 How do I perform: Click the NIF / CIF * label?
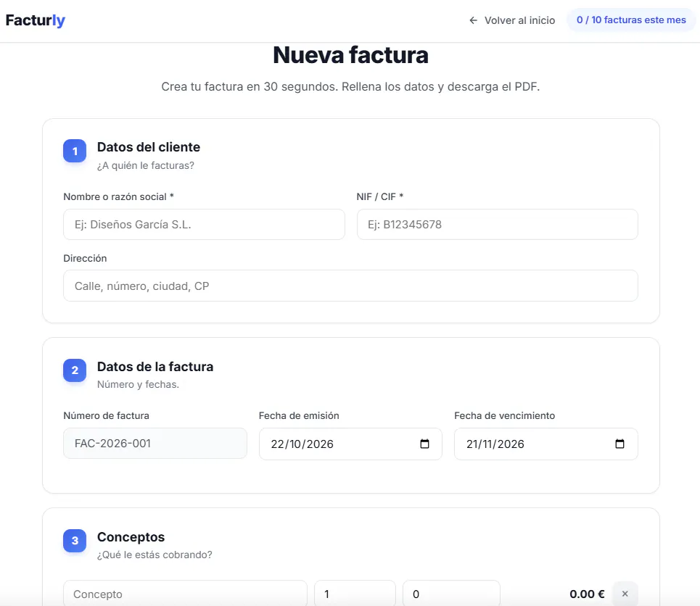380,196
